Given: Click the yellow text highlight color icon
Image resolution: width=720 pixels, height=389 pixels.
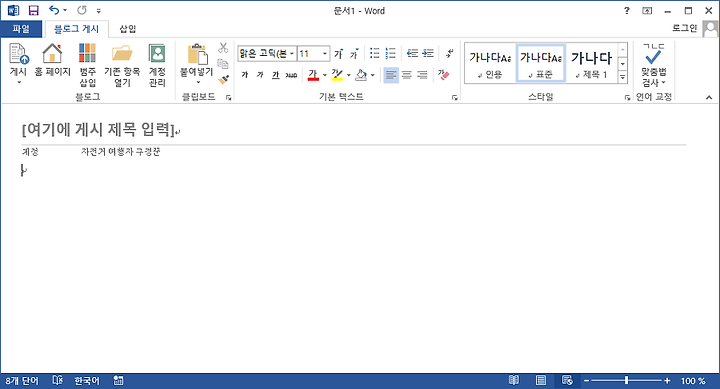Looking at the screenshot, I should (x=337, y=74).
